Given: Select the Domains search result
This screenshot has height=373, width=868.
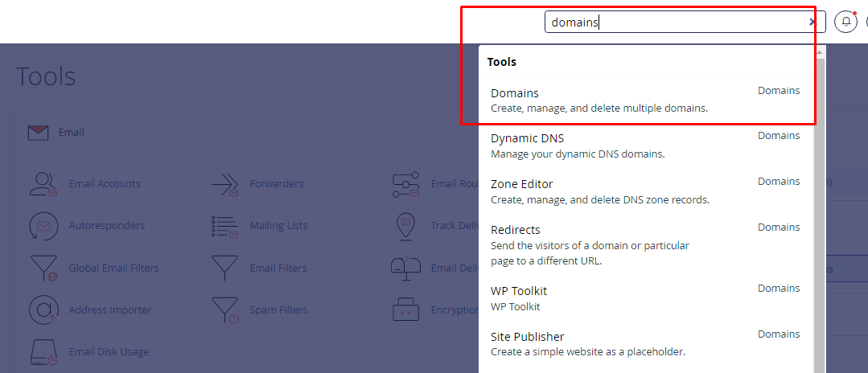Looking at the screenshot, I should pos(645,100).
